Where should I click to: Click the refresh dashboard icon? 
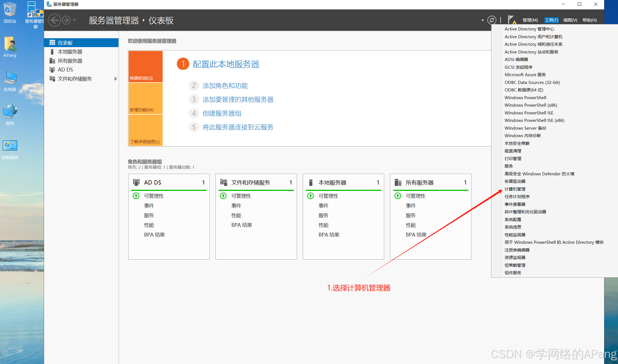coord(492,20)
